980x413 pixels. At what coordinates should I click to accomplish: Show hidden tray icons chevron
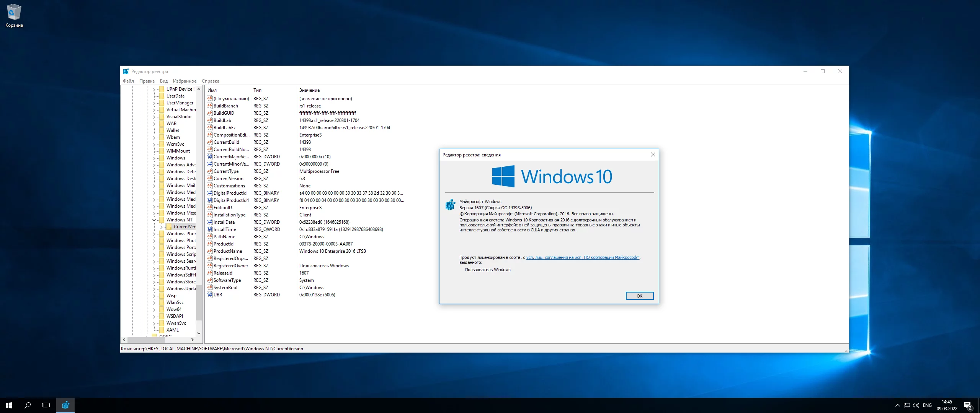tap(897, 405)
